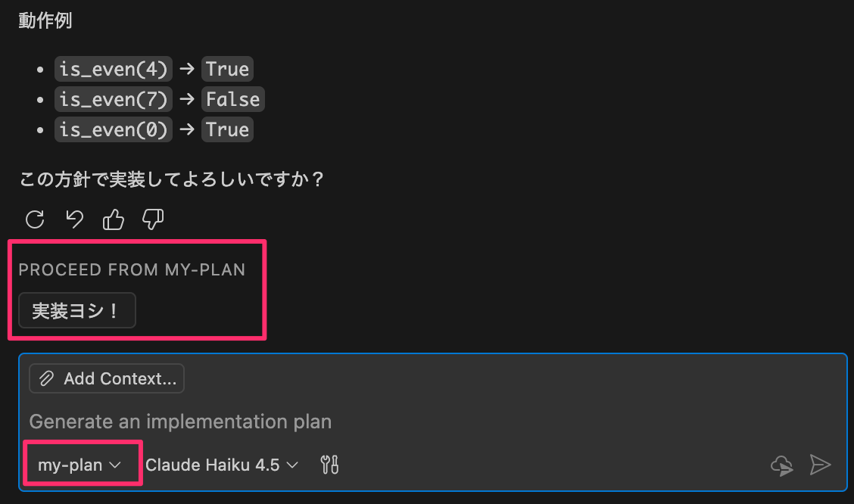Send the chat message with the arrow icon

pyautogui.click(x=821, y=465)
